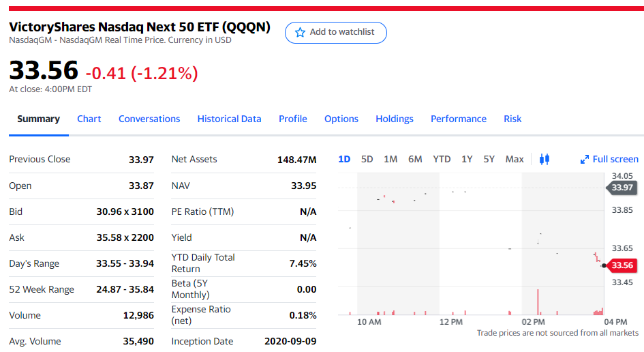Click 52 Week Range value 24.87 - 35.84
The image size is (644, 352).
(x=125, y=289)
